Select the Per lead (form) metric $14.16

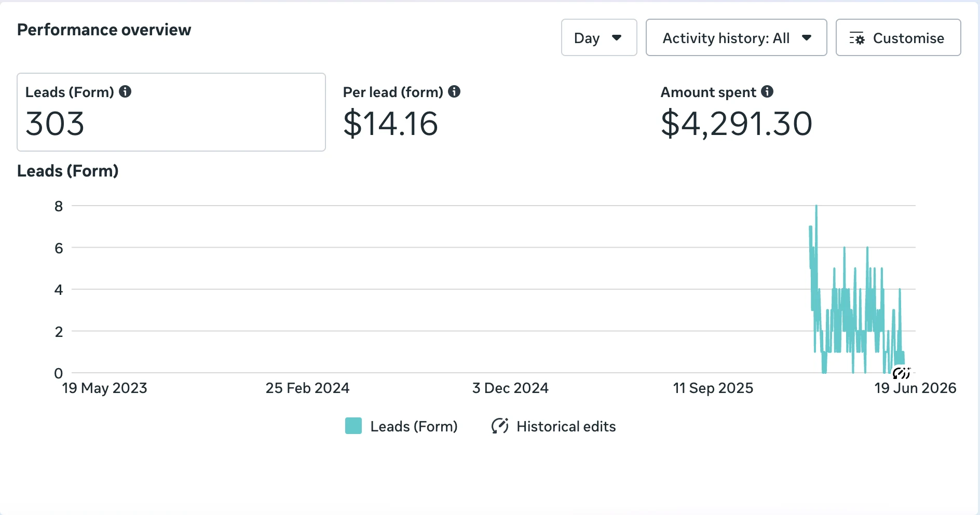(x=390, y=124)
